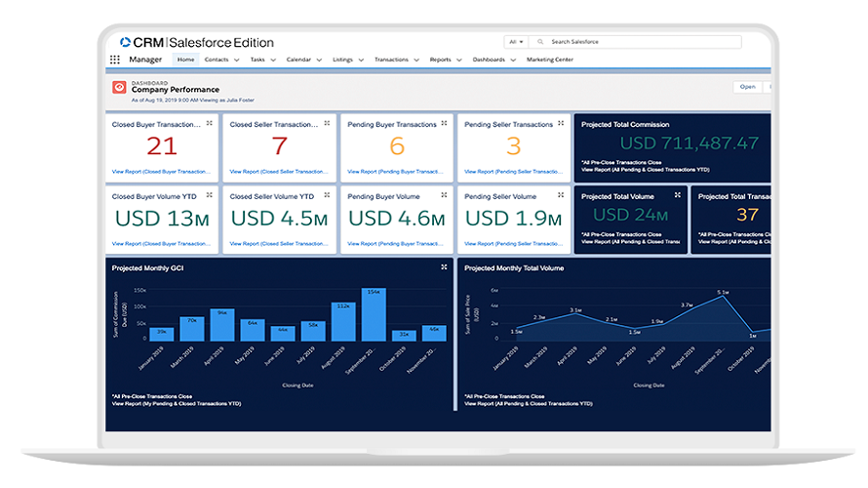View Report link under Projected Monthly Total Volume
Viewport: 868px width, 488px height.
click(x=528, y=404)
